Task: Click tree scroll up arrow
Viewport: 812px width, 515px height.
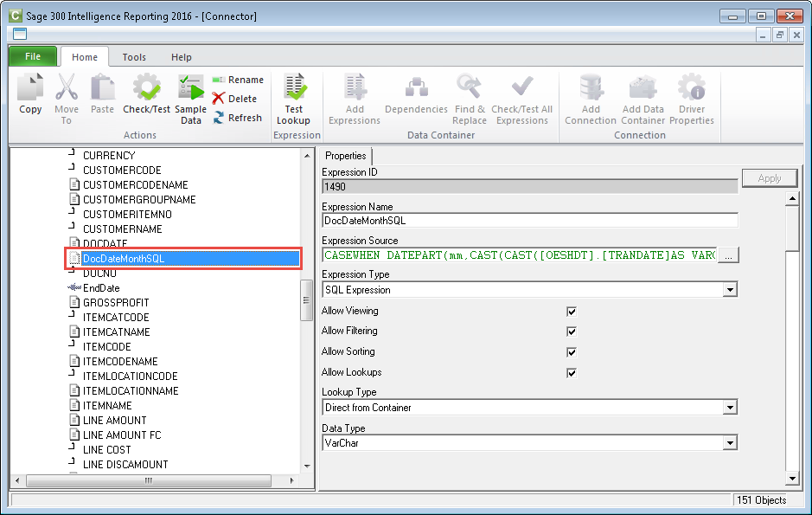Action: (307, 156)
